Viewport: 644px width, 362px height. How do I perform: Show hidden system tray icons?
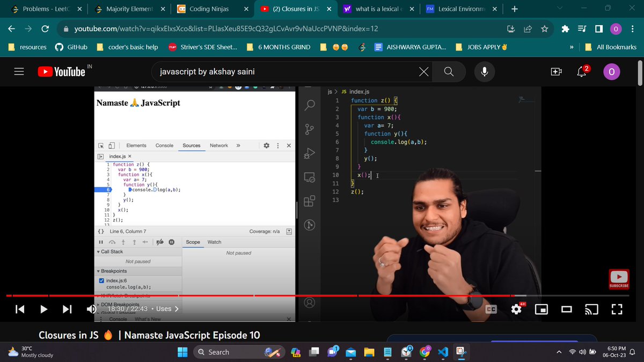(x=559, y=352)
